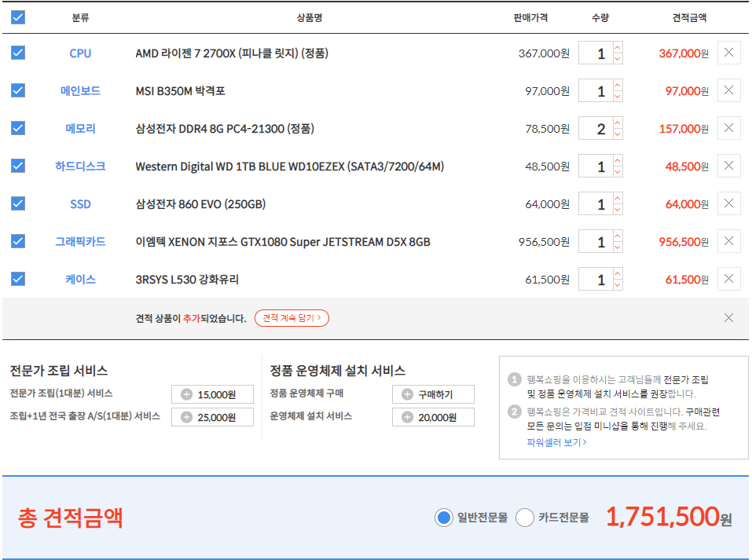Increase 메인보드 quantity with the up arrow
Screen dimensions: 752x560
(618, 85)
